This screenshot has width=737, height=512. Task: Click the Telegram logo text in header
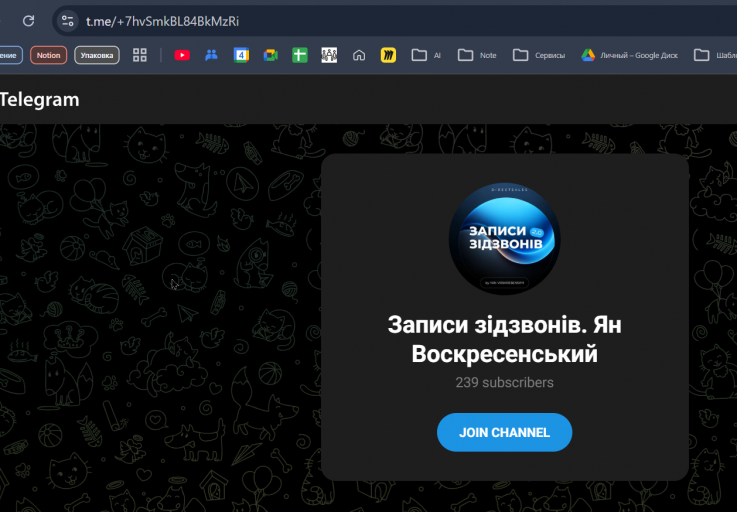(39, 100)
